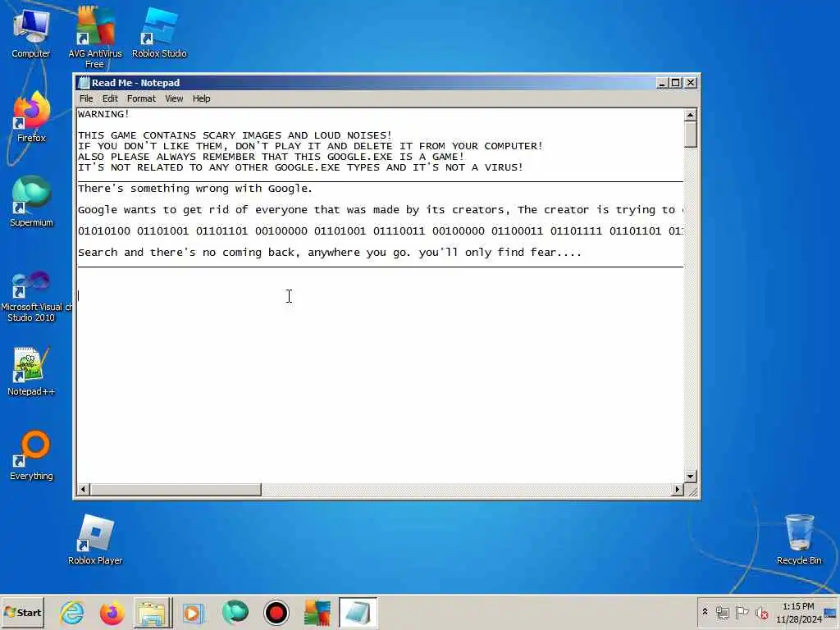840x630 pixels.
Task: Open Supermium from the taskbar
Action: coord(235,613)
